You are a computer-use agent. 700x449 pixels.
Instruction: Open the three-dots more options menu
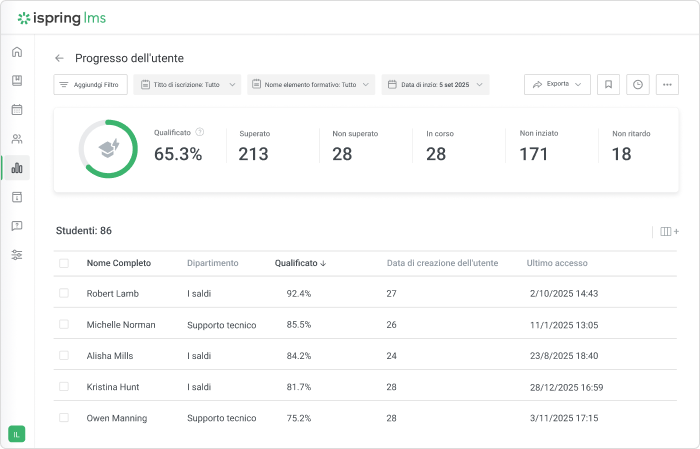pos(668,85)
